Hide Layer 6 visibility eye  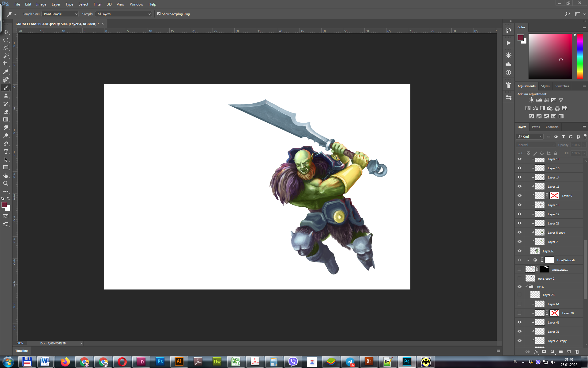[519, 251]
